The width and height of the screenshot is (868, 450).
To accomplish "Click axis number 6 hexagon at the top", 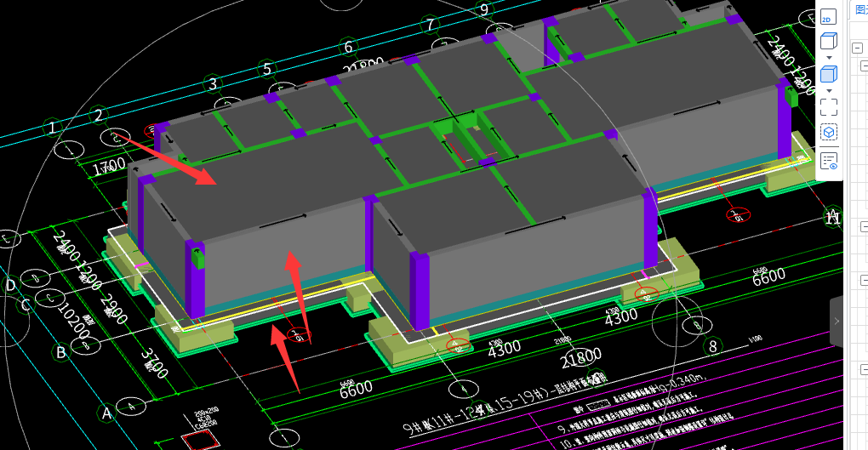I will coord(348,47).
